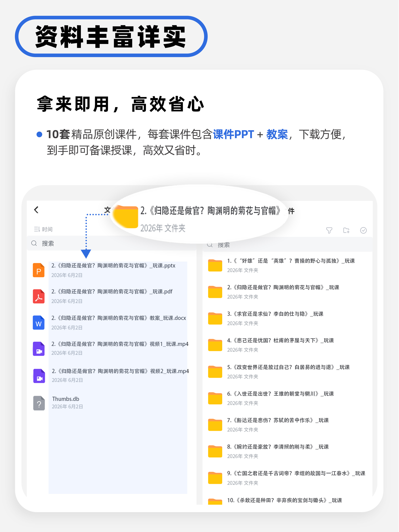The image size is (399, 532).
Task: Click the 时间 sort control
Action: [x=43, y=229]
